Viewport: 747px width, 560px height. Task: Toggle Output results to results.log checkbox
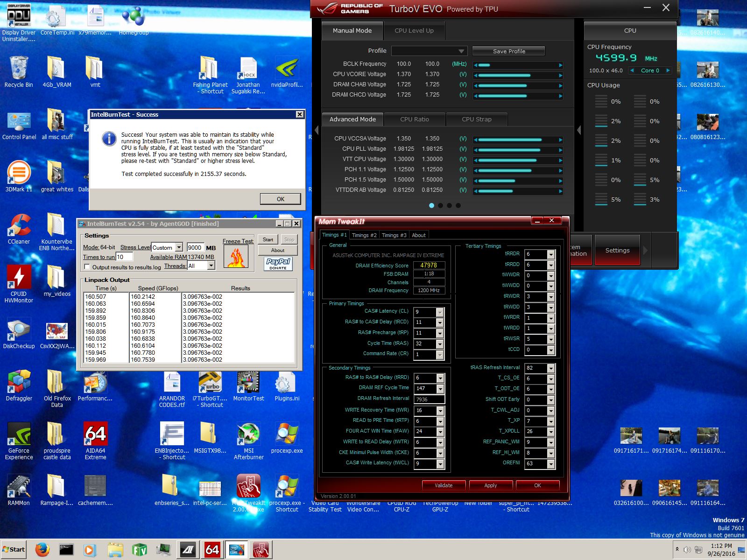point(87,267)
